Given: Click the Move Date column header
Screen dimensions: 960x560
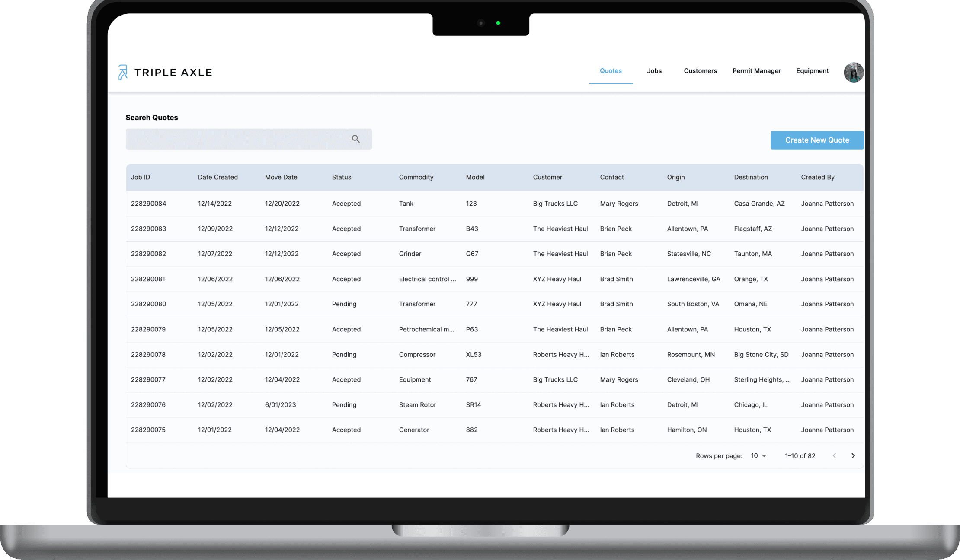Looking at the screenshot, I should click(x=281, y=177).
